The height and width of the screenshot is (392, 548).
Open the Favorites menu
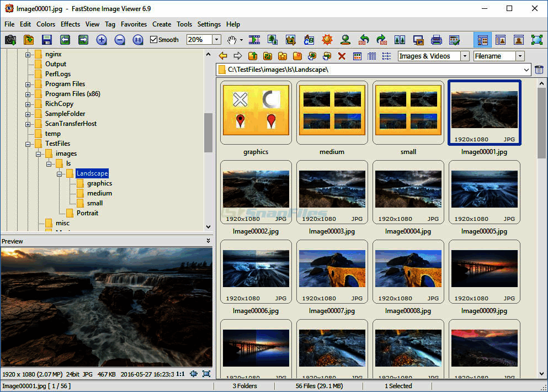click(134, 24)
